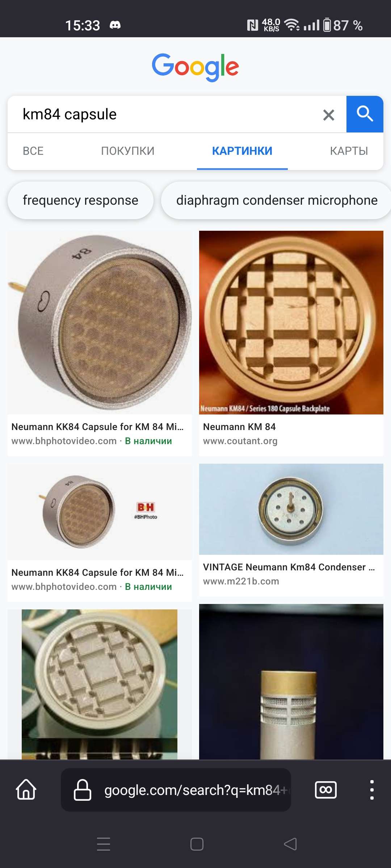Tap the blue search magnifier button

click(365, 114)
